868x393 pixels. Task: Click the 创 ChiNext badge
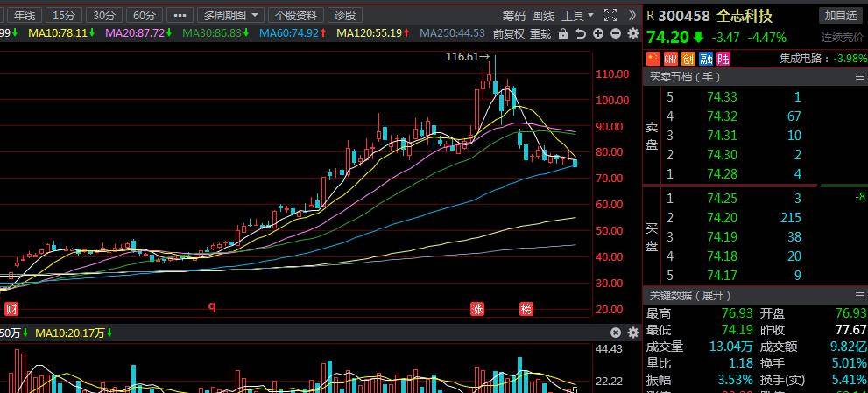click(x=688, y=58)
